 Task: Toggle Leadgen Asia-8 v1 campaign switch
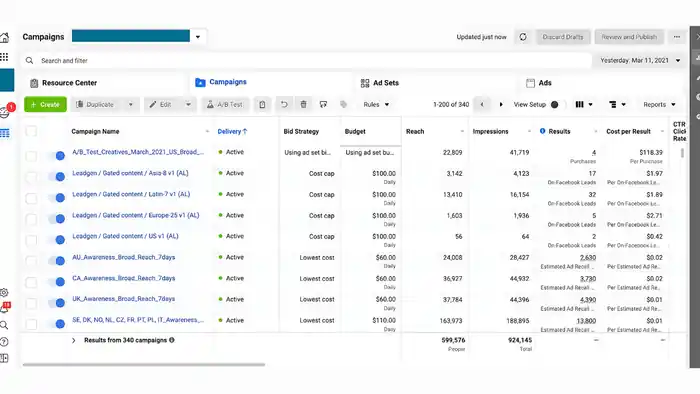click(57, 177)
